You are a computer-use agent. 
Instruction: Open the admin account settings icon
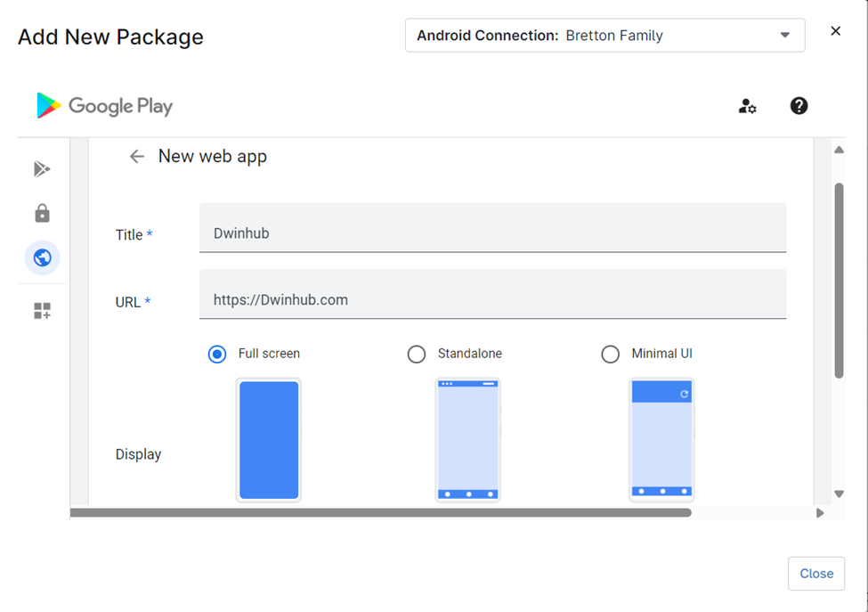(747, 106)
